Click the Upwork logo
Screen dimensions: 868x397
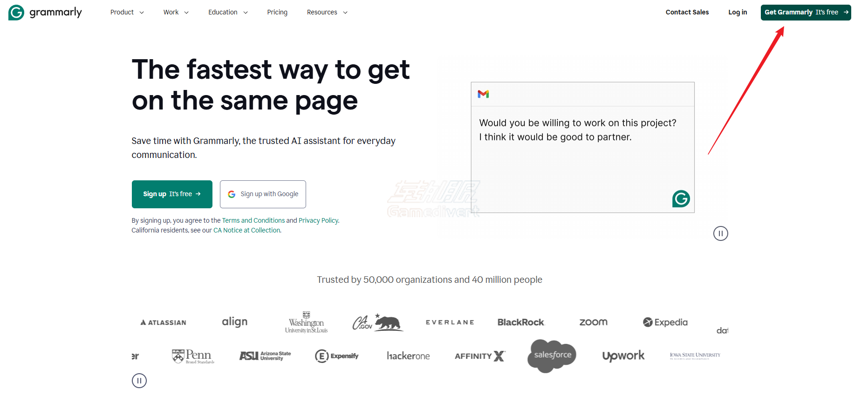click(623, 356)
